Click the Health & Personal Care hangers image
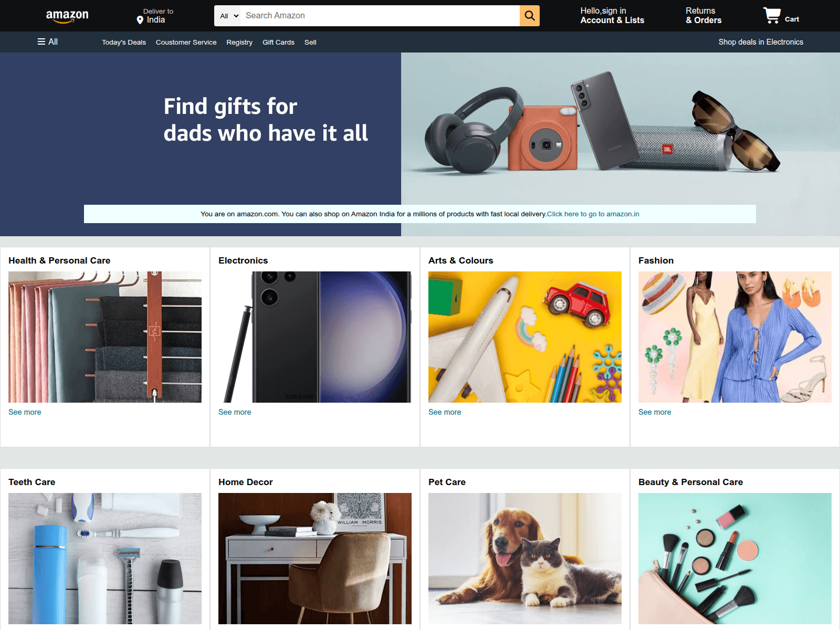The height and width of the screenshot is (630, 840). (x=105, y=337)
